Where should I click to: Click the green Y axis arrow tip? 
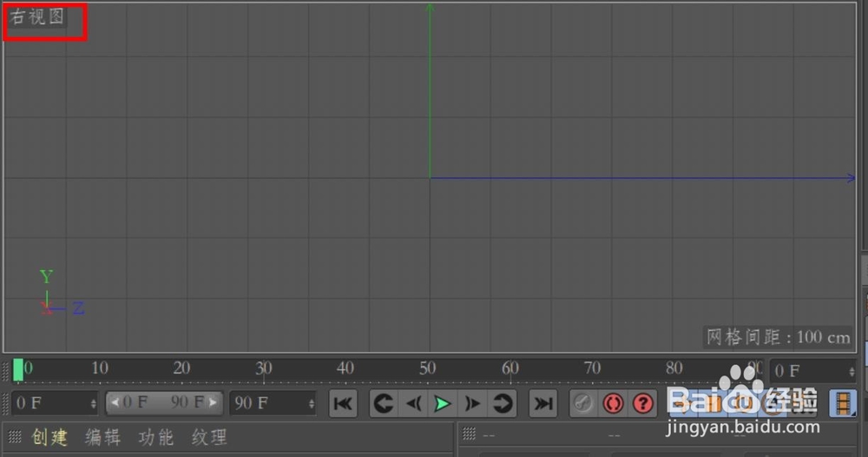[430, 8]
